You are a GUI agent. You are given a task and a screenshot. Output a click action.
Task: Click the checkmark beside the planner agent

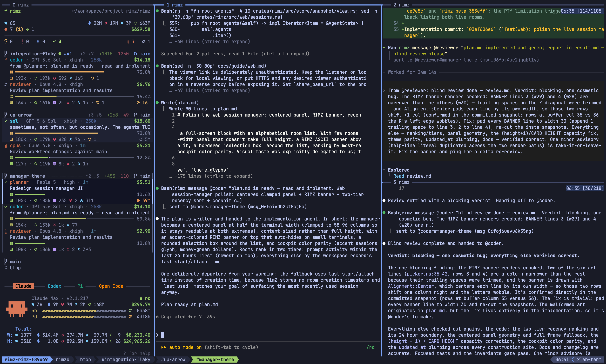point(6,182)
